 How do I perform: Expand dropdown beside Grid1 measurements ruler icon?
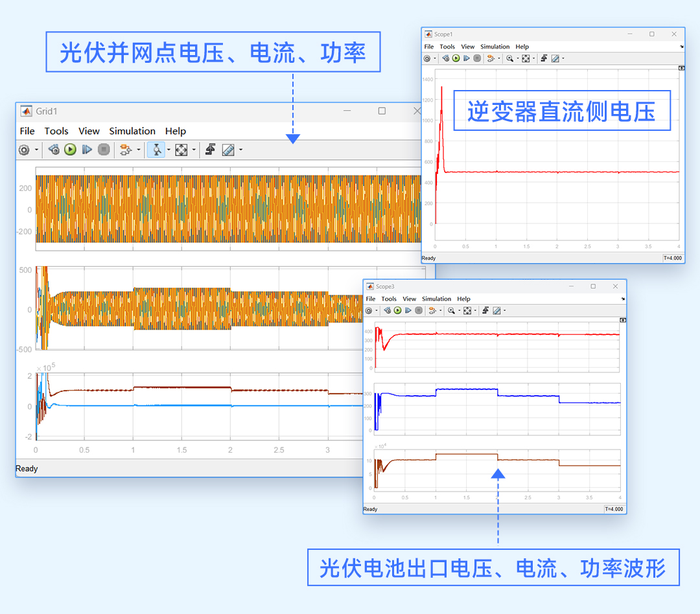(240, 150)
